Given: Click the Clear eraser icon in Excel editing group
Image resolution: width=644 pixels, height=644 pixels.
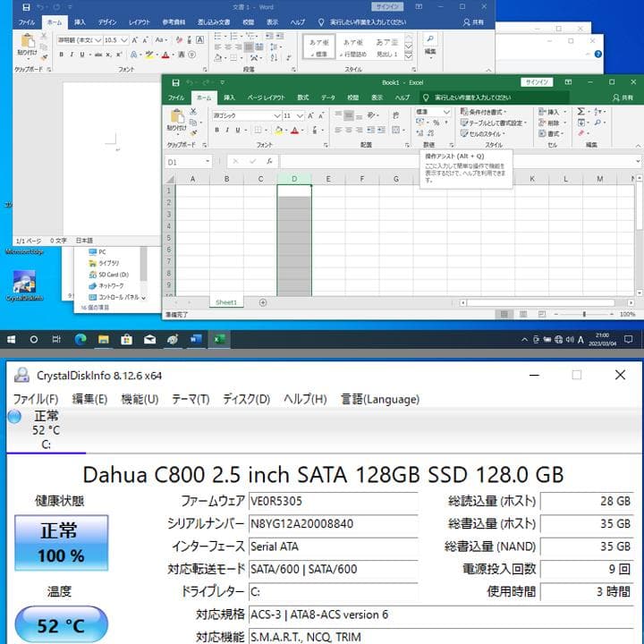Looking at the screenshot, I should (581, 133).
